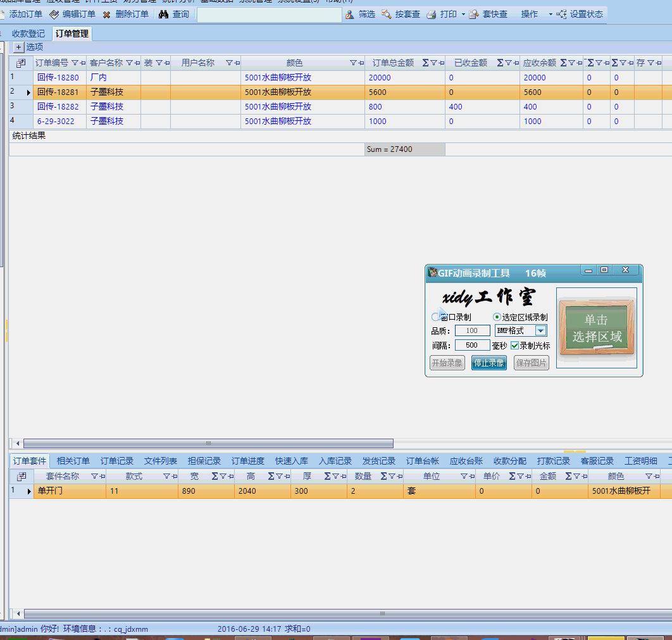672x640 pixels.
Task: Select the 窗口录制 radio button
Action: 435,317
